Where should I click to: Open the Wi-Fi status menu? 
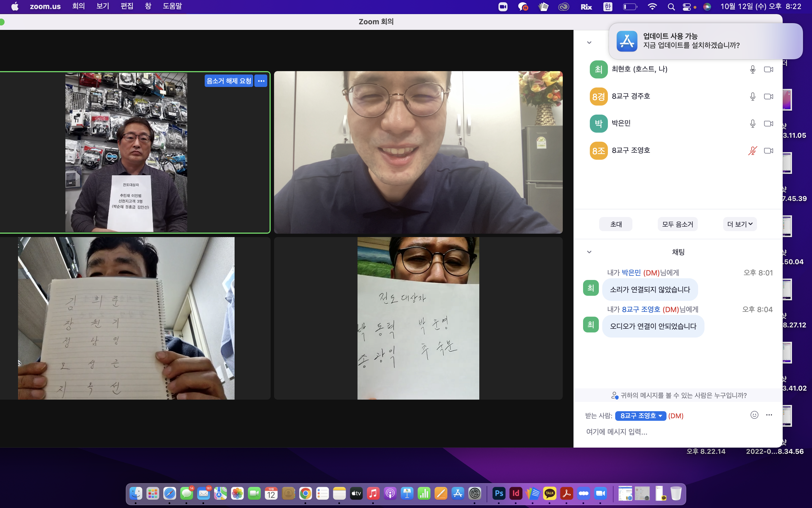pos(652,7)
